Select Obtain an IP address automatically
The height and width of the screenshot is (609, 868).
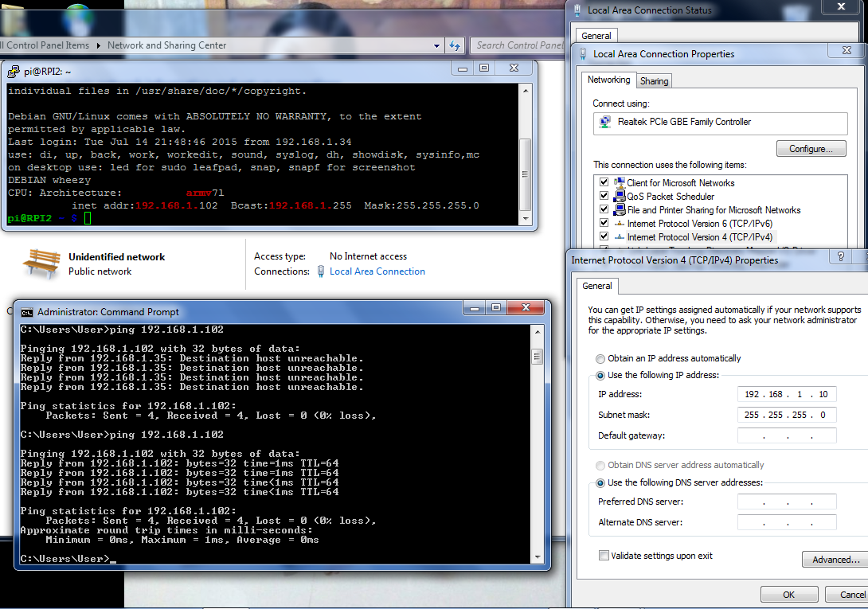tap(600, 359)
